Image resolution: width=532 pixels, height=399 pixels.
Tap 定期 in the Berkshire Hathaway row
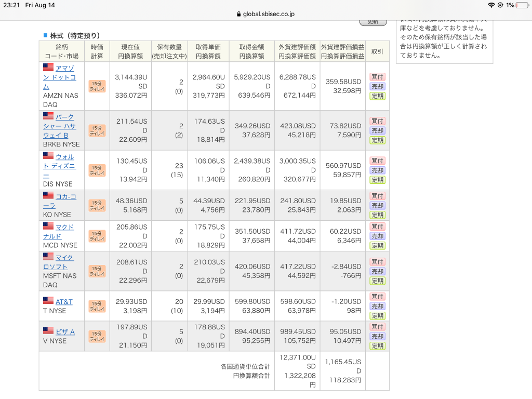click(x=377, y=140)
